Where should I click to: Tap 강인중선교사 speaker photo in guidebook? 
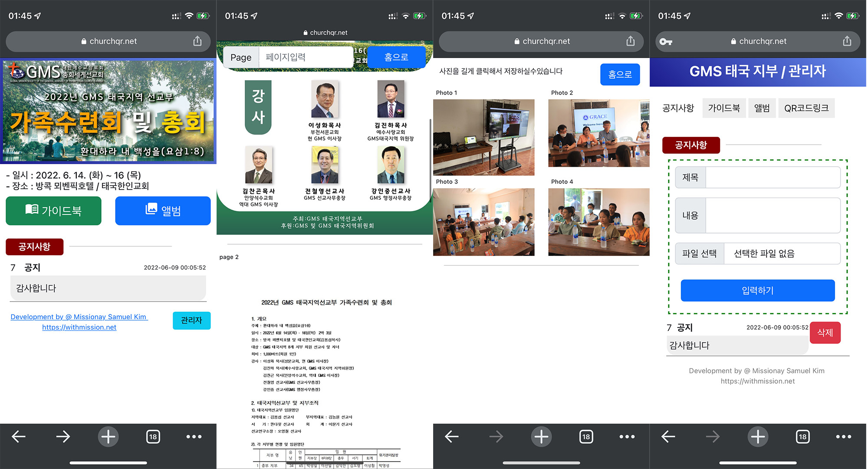pyautogui.click(x=391, y=165)
